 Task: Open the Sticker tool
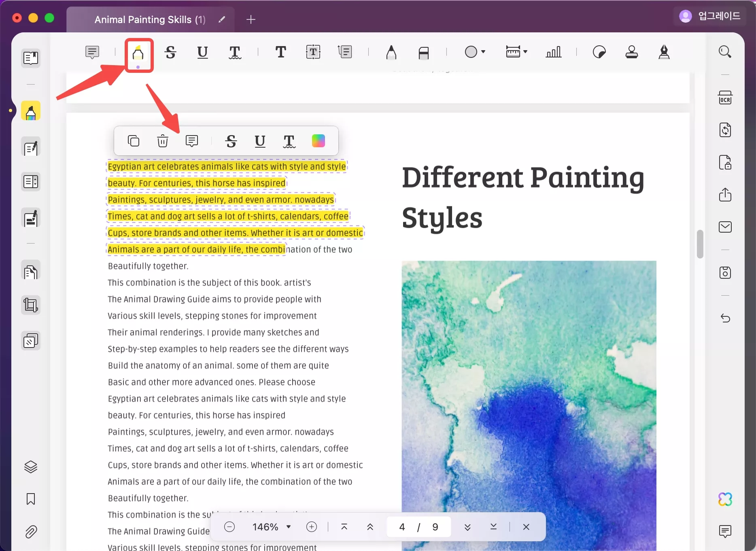tap(599, 52)
